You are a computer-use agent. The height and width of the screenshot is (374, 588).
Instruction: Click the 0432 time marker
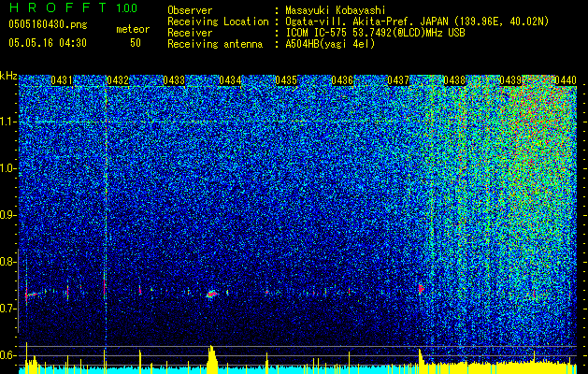[x=118, y=80]
